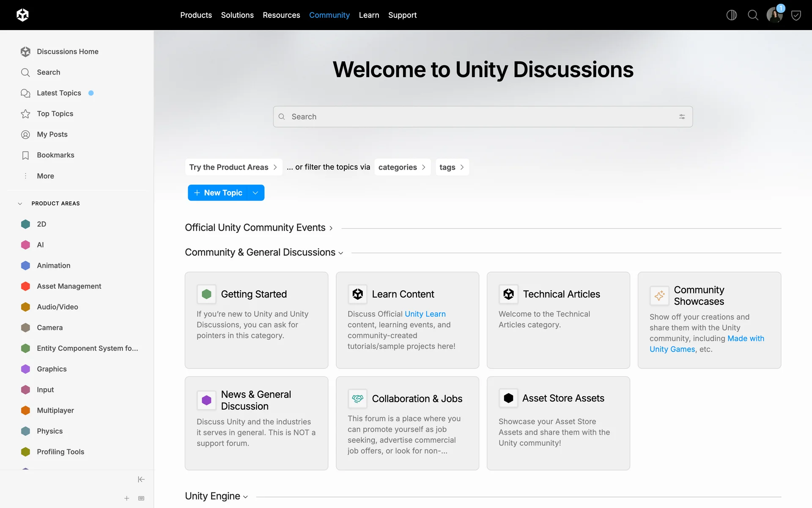Click the shield checkmark icon in header

[x=796, y=15]
